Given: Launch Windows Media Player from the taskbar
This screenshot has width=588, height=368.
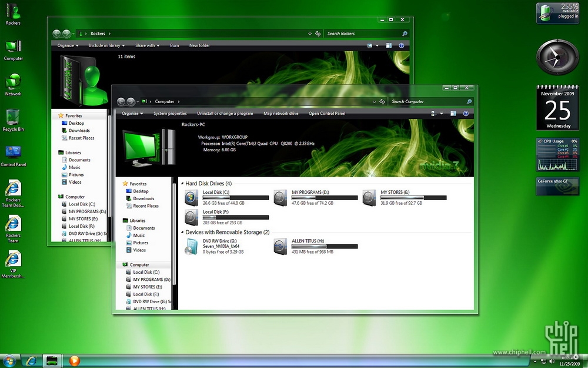Looking at the screenshot, I should coord(74,361).
